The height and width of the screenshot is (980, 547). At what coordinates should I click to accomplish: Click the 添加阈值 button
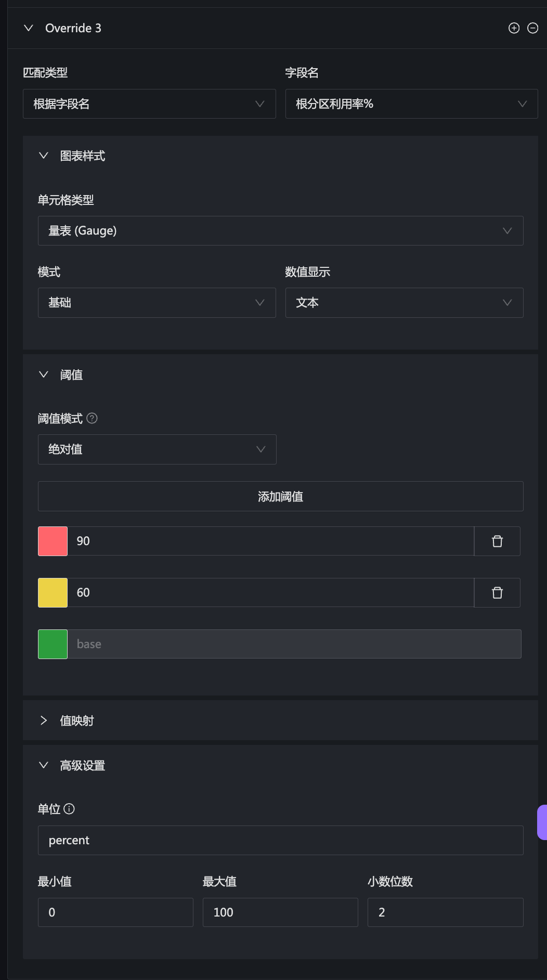pos(280,496)
